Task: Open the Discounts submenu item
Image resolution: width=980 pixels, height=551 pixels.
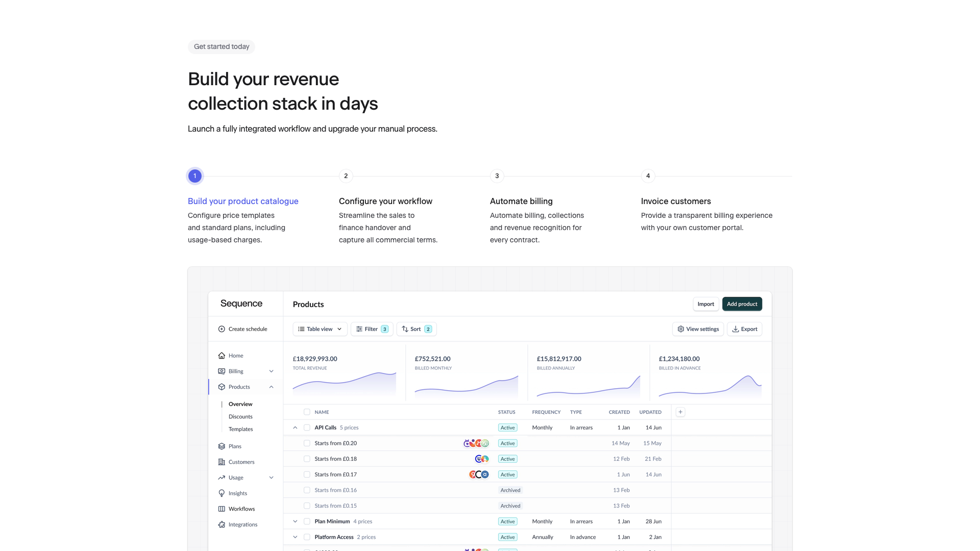Action: coord(240,417)
